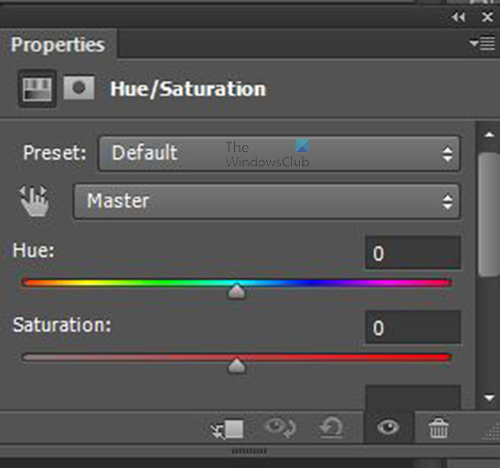Collapse the panel with the double-arrow icon
This screenshot has height=468, width=500.
(x=459, y=17)
